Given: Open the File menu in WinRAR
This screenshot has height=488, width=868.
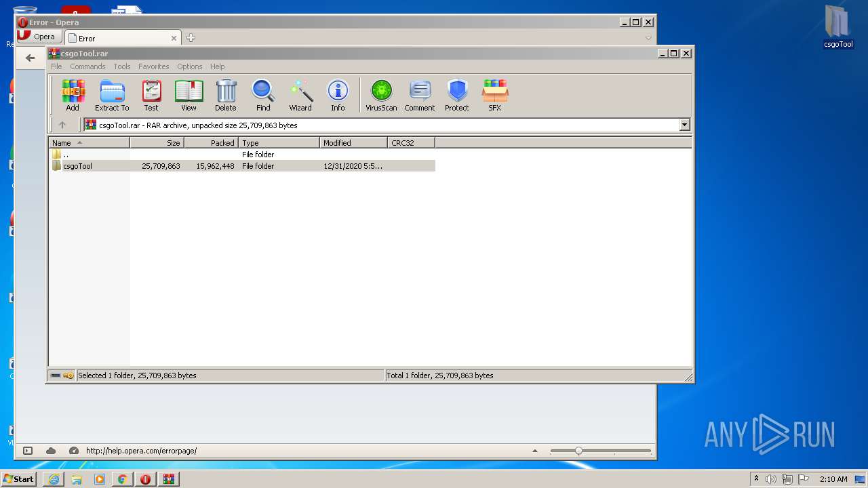Looking at the screenshot, I should click(56, 66).
